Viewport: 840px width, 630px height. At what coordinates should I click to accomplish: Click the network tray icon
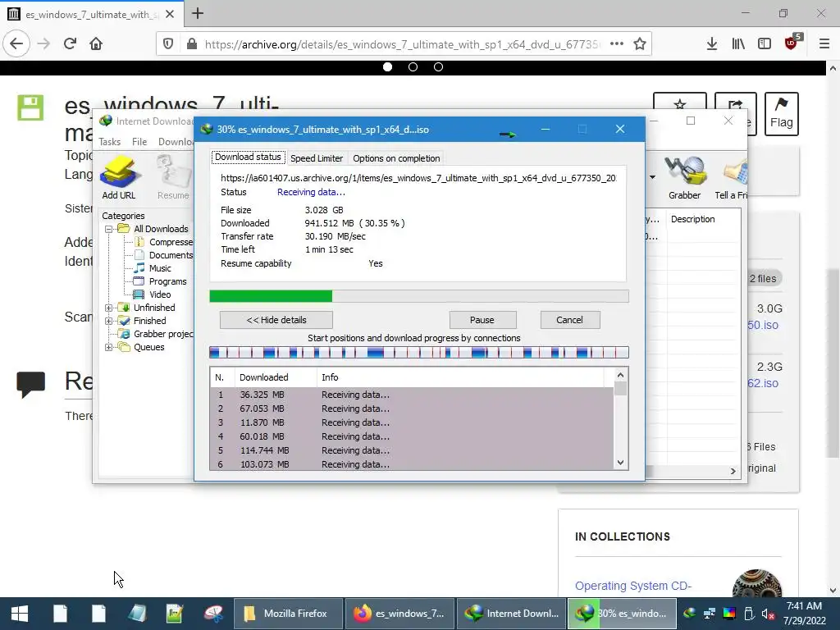(x=710, y=614)
